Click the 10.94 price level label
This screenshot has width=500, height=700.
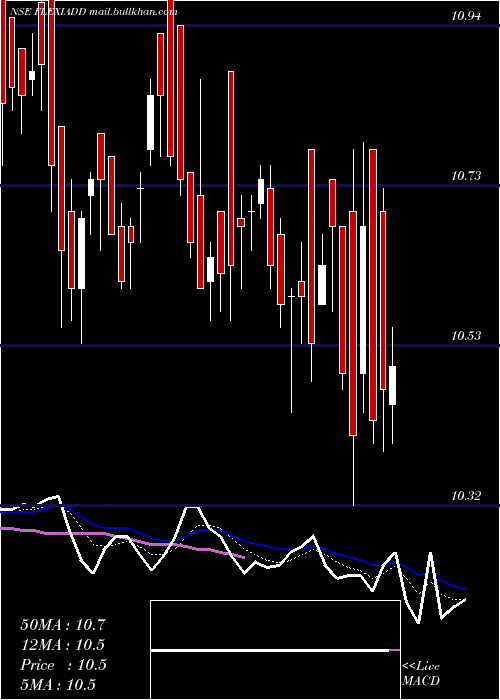(x=466, y=17)
